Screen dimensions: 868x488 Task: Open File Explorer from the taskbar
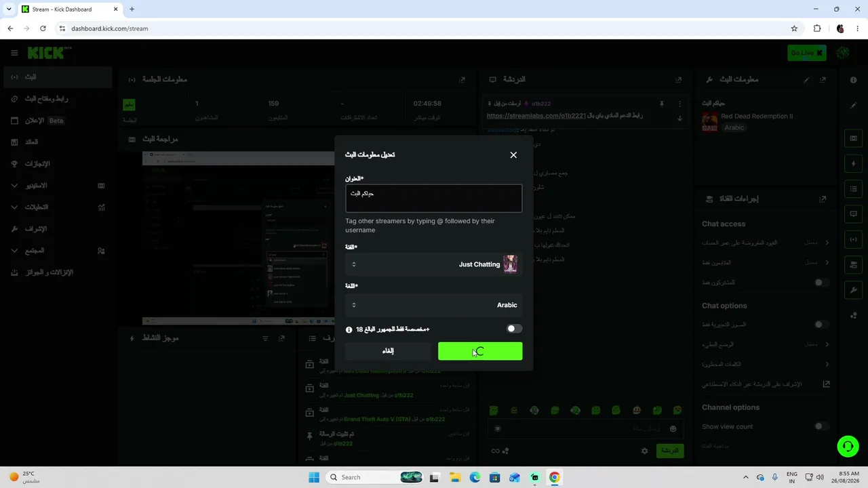point(455,477)
